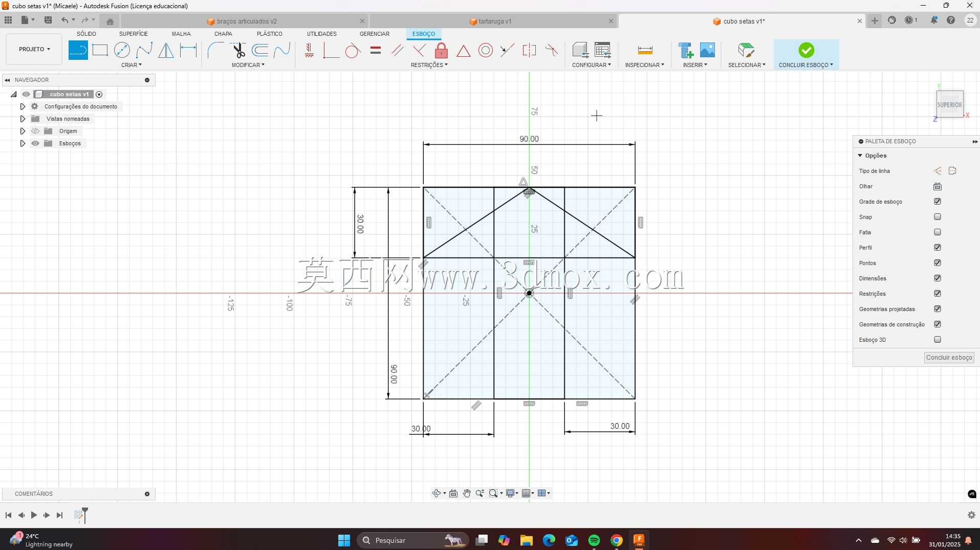Click the Insert canvas image icon

[x=707, y=50]
